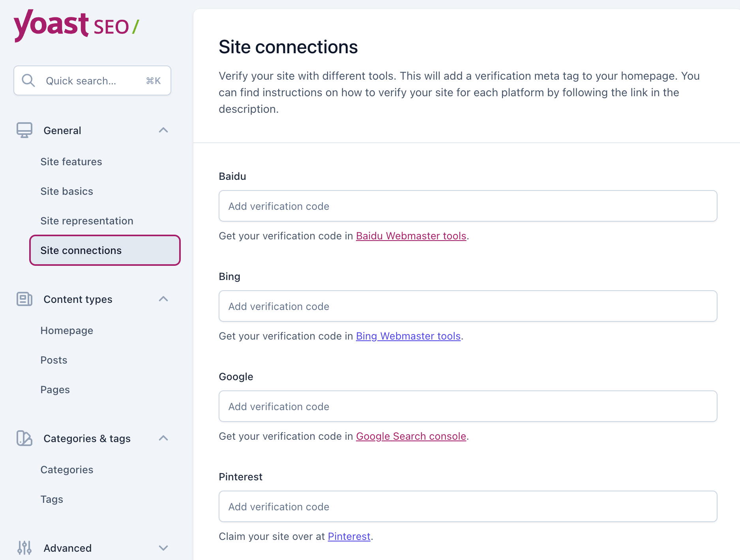
Task: Click the Google verification code field
Action: pos(468,406)
